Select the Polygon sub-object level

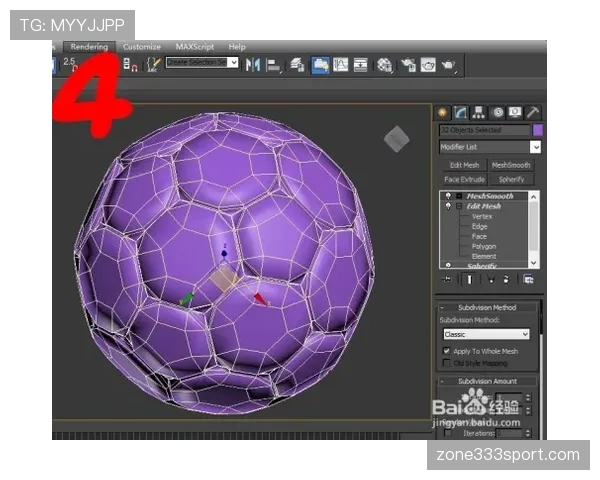click(484, 246)
